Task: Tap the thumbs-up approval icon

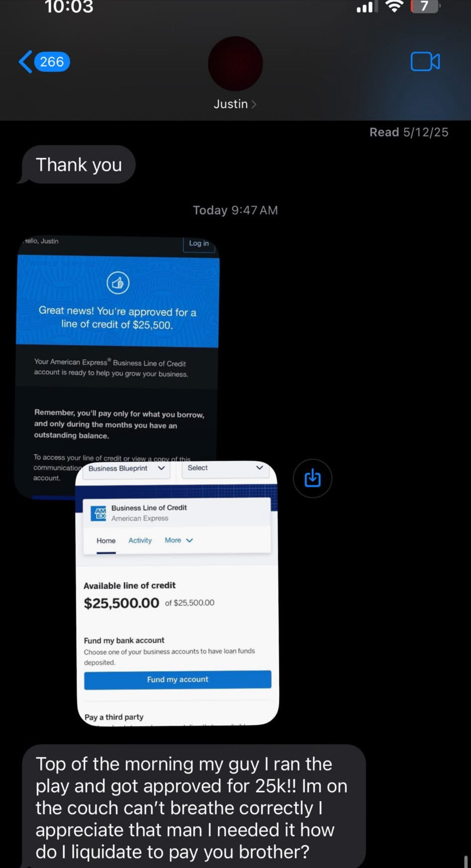Action: pyautogui.click(x=118, y=283)
